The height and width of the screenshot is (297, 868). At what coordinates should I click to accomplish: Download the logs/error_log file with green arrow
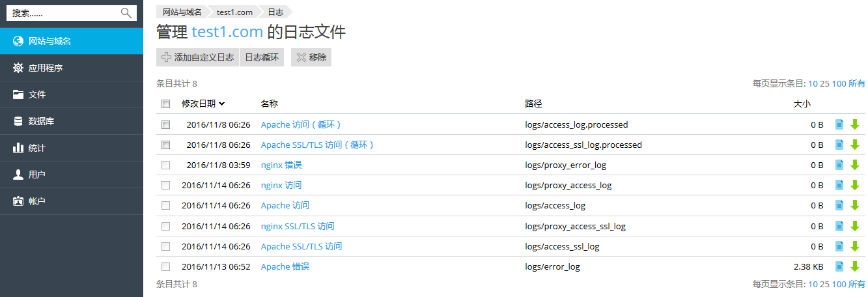coord(855,266)
